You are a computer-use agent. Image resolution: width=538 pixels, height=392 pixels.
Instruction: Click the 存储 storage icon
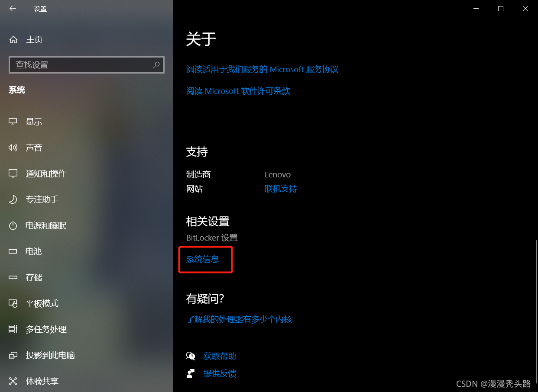pos(13,277)
